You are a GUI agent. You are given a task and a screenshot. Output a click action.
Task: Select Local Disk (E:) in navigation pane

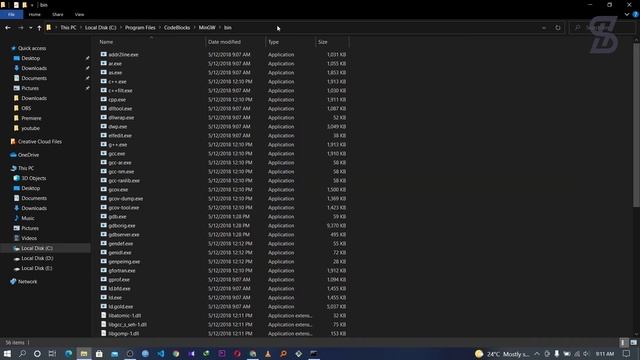37,268
